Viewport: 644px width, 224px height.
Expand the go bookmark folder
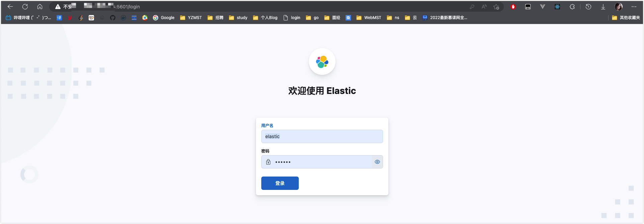(312, 18)
